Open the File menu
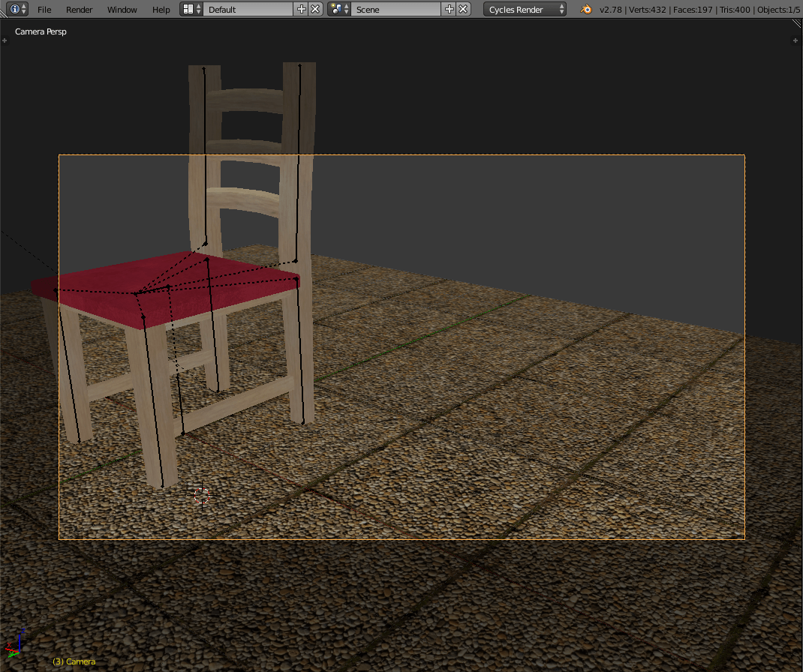Image resolution: width=803 pixels, height=672 pixels. pyautogui.click(x=44, y=10)
